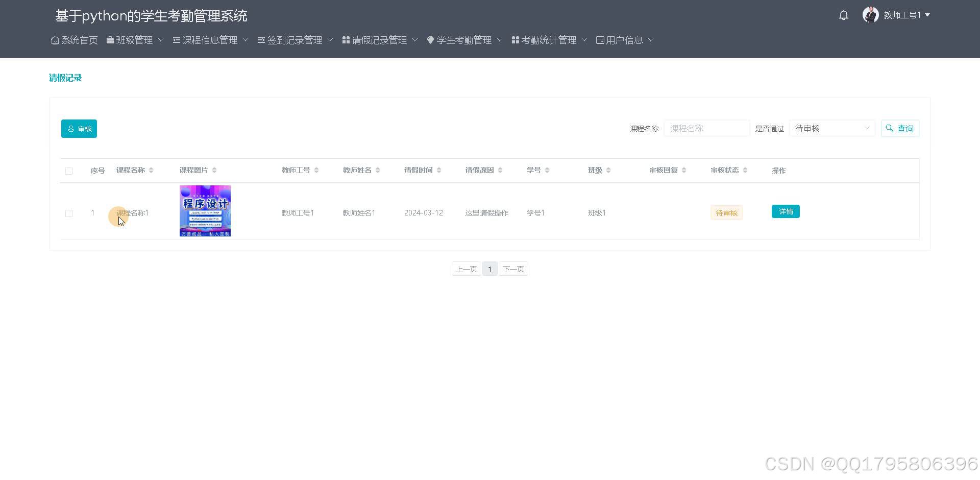Viewport: 980px width, 480px height.
Task: Click the list icon beside 签到记录管理
Action: [x=261, y=40]
